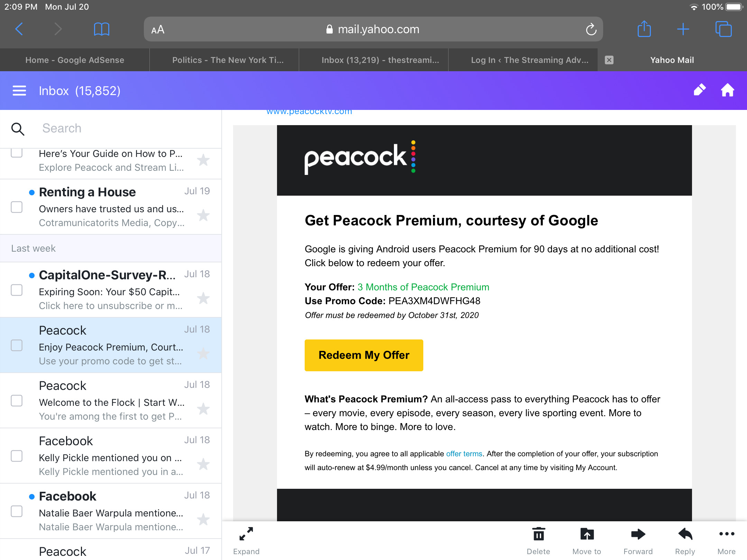
Task: Forward this email using the arrow icon
Action: pos(638,541)
